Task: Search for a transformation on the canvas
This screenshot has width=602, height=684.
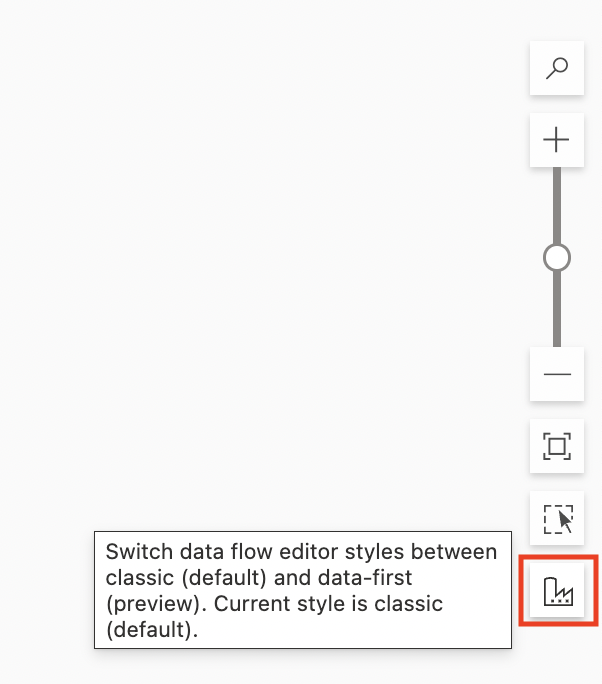Action: coord(557,68)
